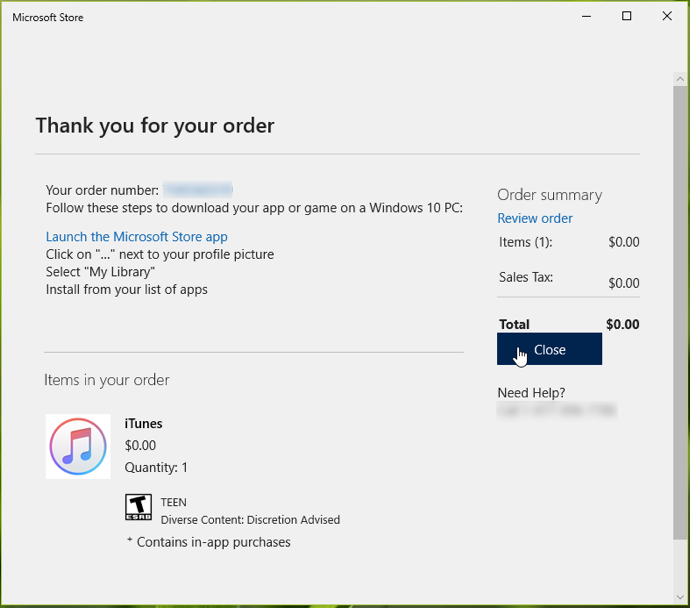Open the Review order link

tap(535, 218)
